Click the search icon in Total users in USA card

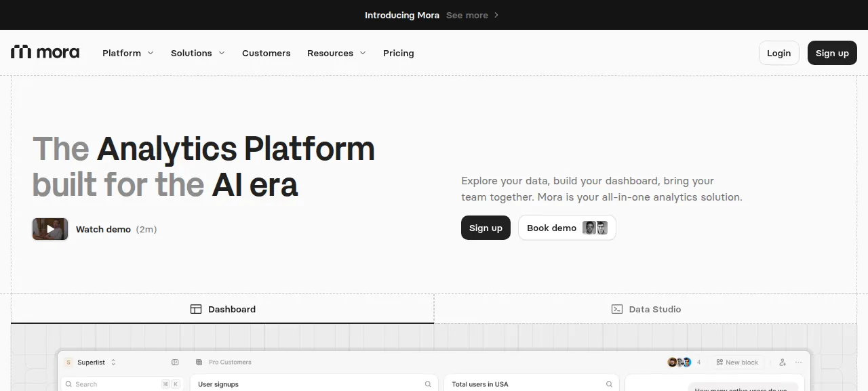click(x=610, y=384)
